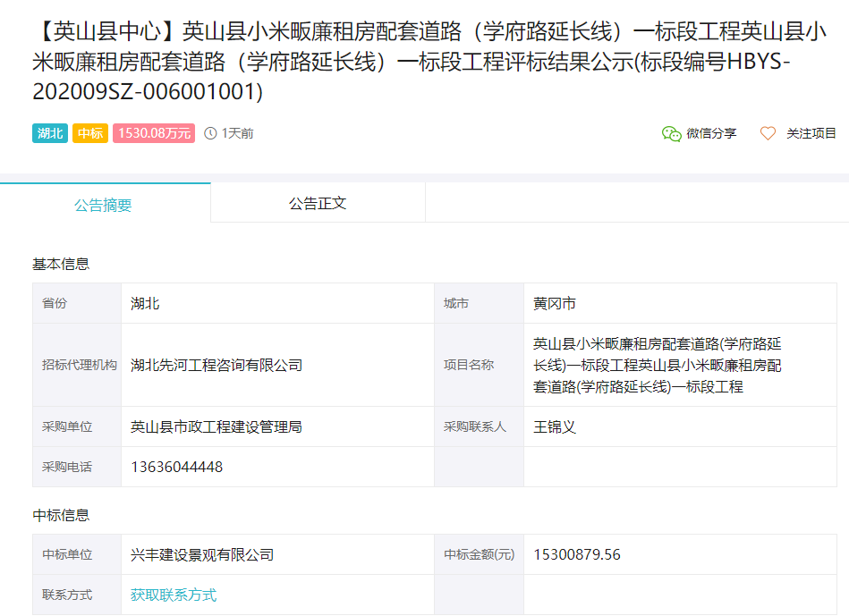849x616 pixels.
Task: Click the 采购联系人 label cell
Action: tap(480, 426)
